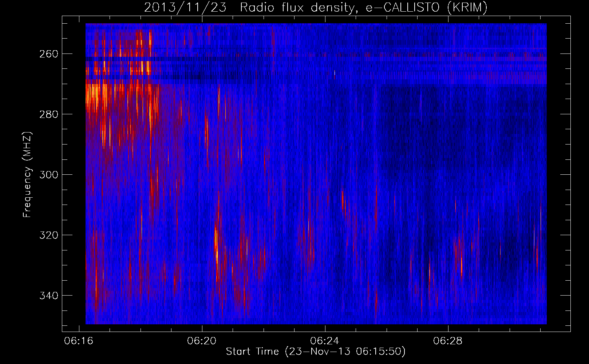589x364 pixels.
Task: Click the 320 frequency tick label
Action: [x=49, y=235]
